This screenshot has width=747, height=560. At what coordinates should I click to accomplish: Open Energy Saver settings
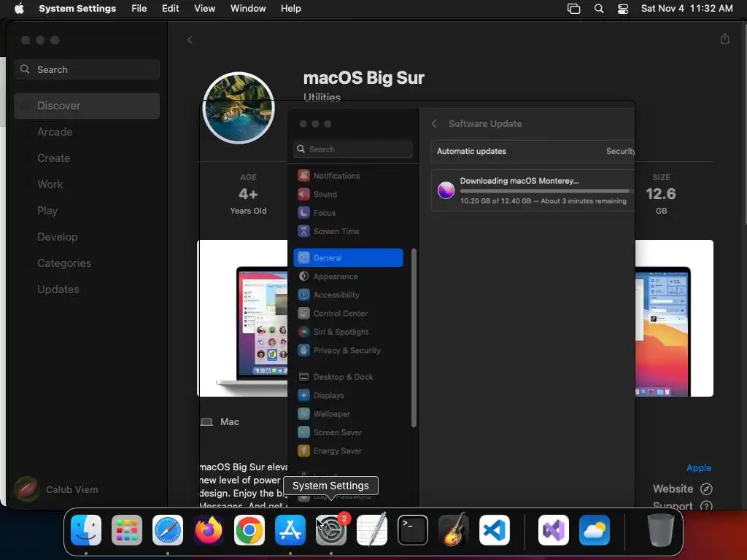tap(349, 451)
